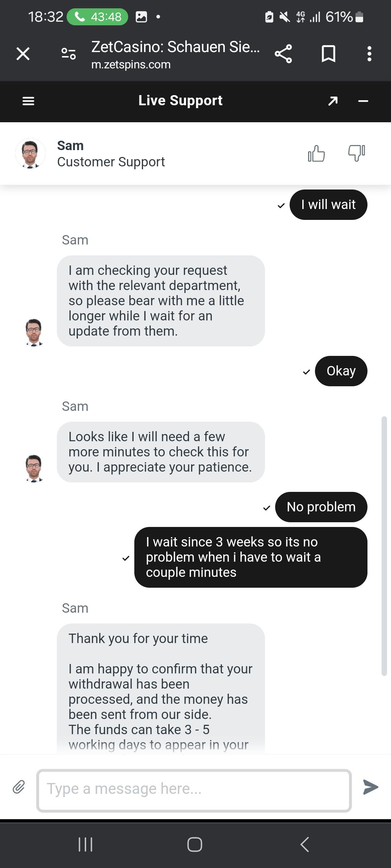Tap the ongoing call timer pill

[x=97, y=17]
